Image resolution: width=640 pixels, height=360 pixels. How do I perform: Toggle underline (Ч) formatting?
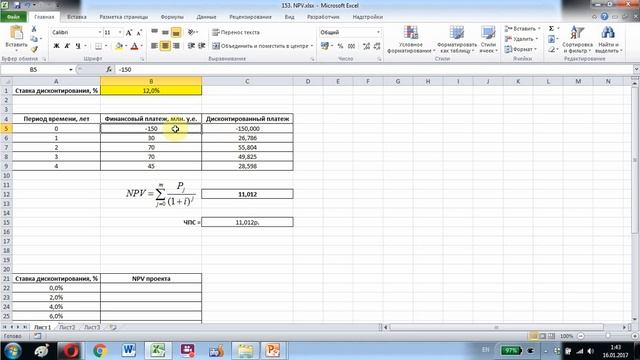[78, 46]
